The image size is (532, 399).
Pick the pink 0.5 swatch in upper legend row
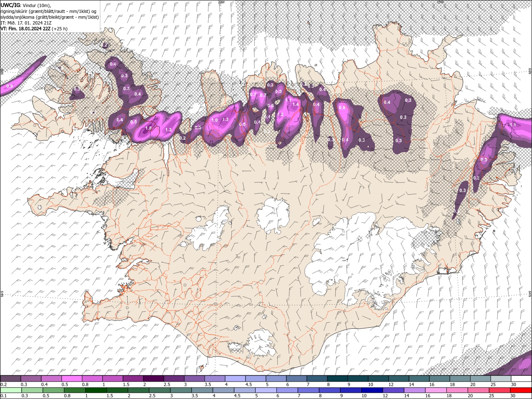tap(71, 379)
